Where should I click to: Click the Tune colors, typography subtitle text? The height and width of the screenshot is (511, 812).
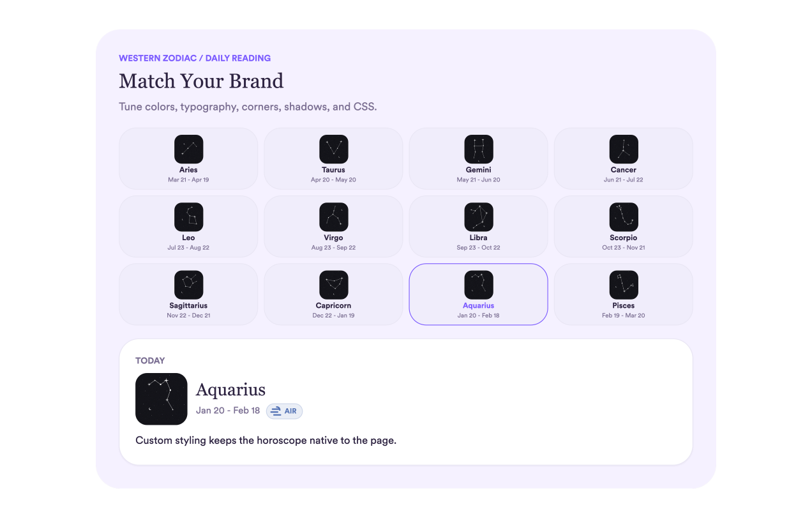point(248,107)
